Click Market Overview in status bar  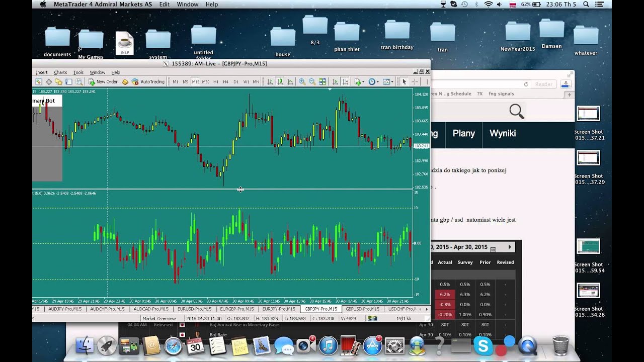coord(159,318)
